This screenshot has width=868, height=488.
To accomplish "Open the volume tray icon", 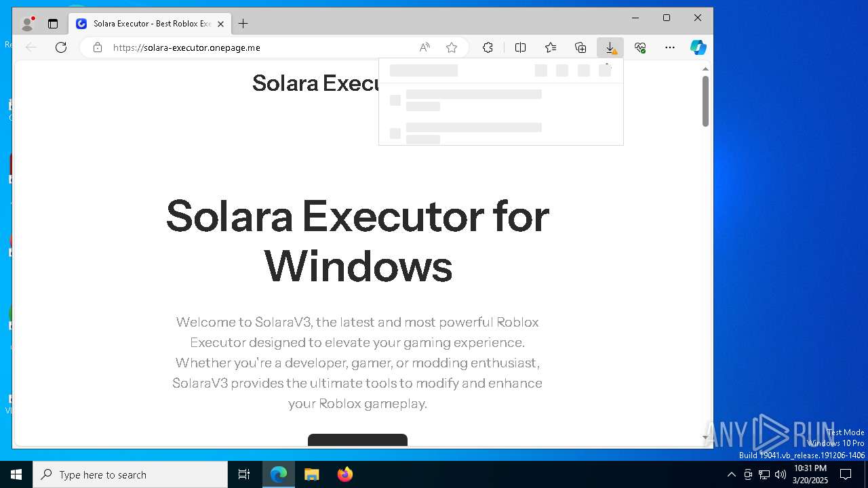I will click(781, 474).
